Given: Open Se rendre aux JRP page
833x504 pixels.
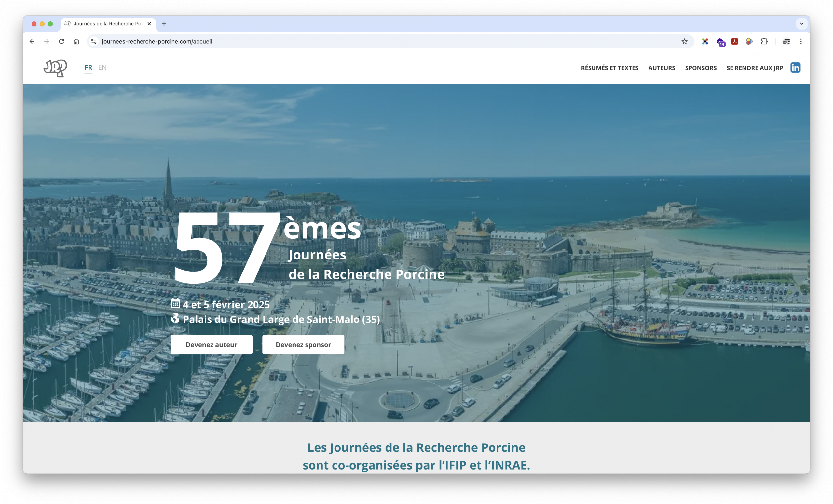Looking at the screenshot, I should point(755,68).
